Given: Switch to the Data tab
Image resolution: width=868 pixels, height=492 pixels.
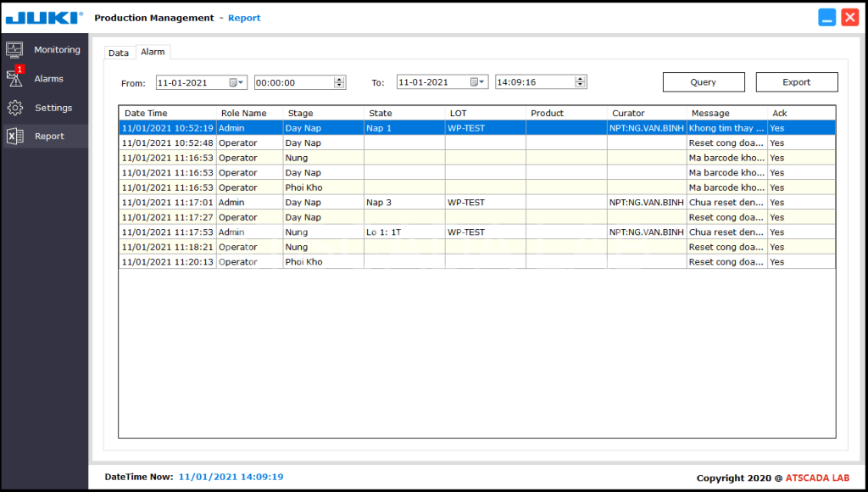Looking at the screenshot, I should [119, 52].
